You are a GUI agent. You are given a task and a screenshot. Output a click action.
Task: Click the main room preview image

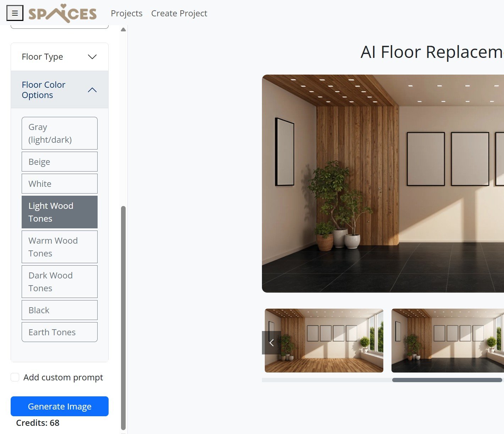pyautogui.click(x=383, y=184)
